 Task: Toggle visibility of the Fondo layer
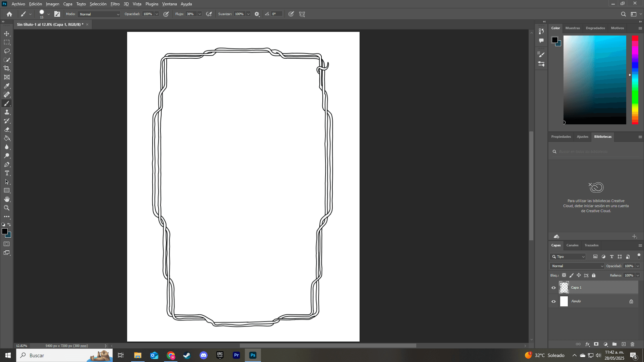[x=553, y=301]
